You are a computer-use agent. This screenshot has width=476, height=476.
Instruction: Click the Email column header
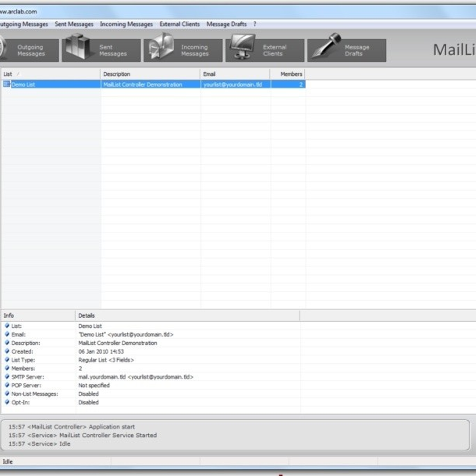pyautogui.click(x=235, y=74)
